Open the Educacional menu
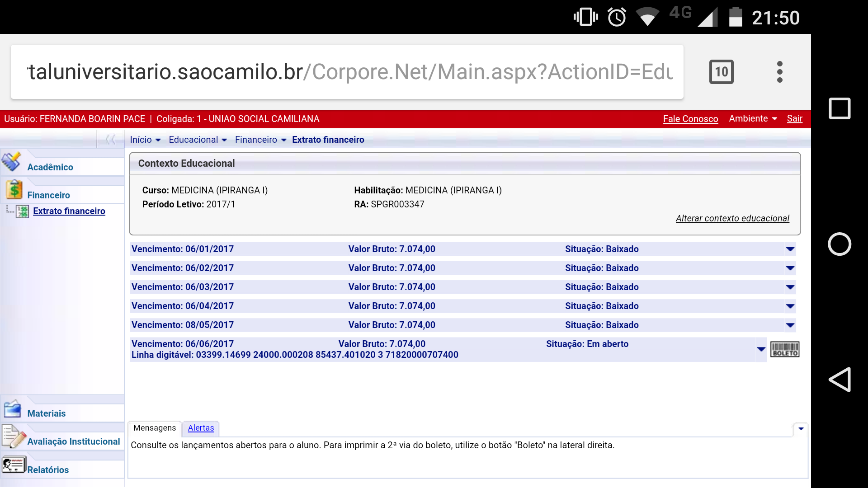 click(198, 140)
